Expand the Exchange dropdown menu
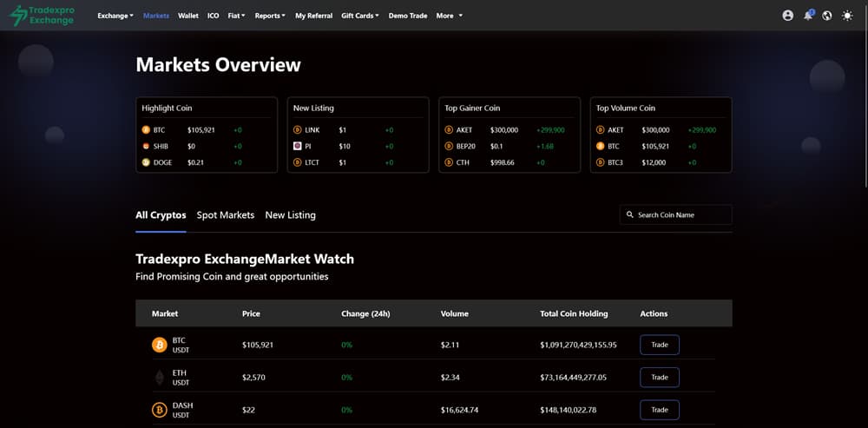The height and width of the screenshot is (428, 868). tap(115, 16)
